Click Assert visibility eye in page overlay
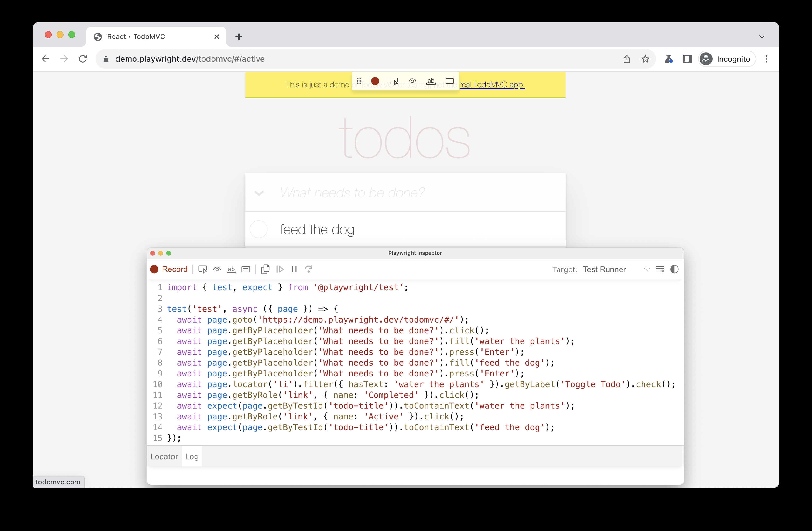 (412, 81)
